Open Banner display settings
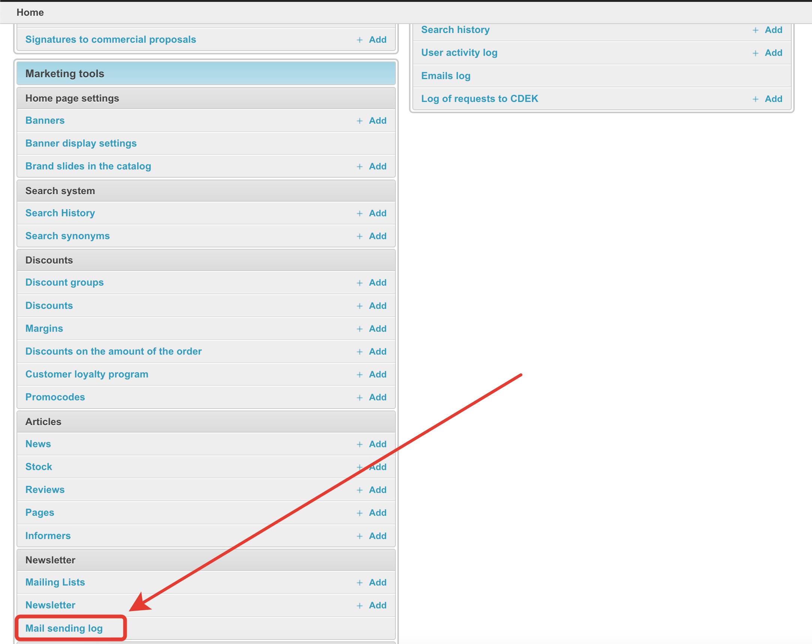This screenshot has width=812, height=644. (81, 144)
